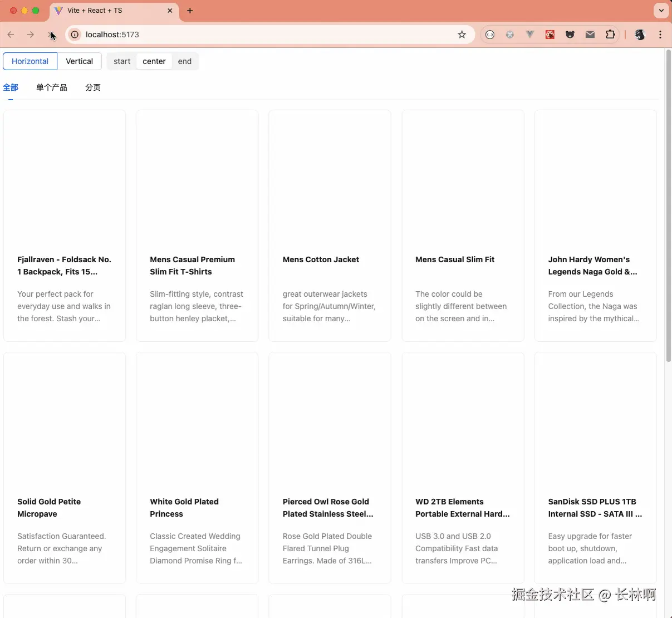Select the Vertical radio button
Screen dimensions: 672x618
coord(79,61)
